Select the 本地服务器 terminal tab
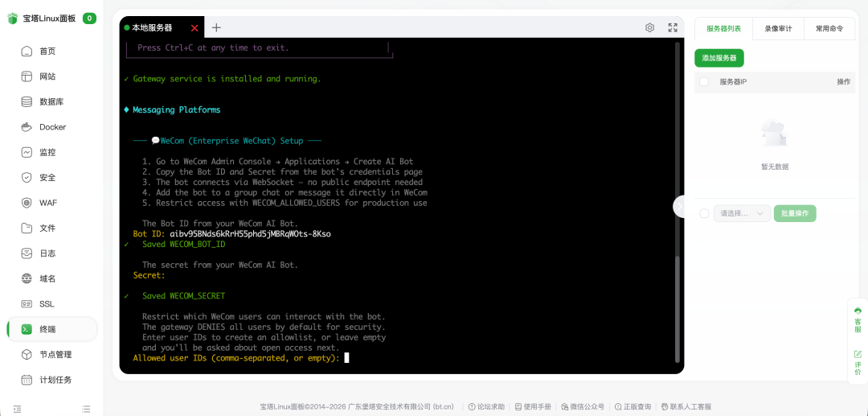The width and height of the screenshot is (868, 416). click(x=152, y=27)
